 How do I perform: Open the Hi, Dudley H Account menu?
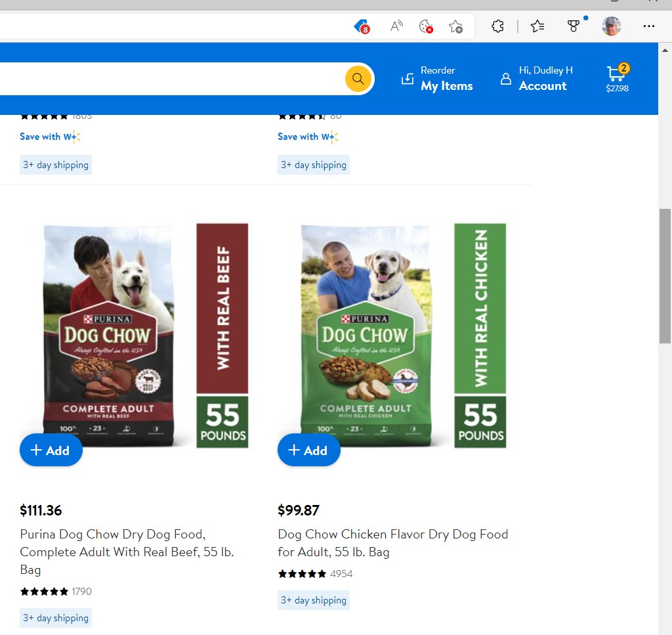click(537, 79)
